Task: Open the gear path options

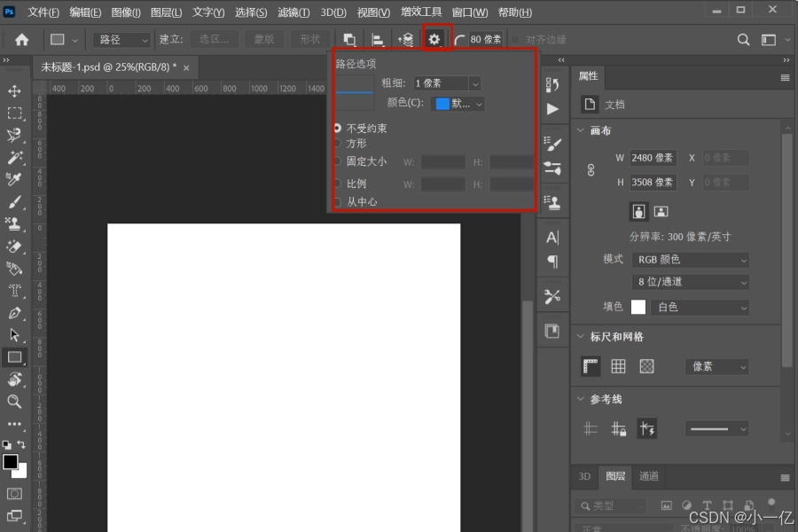Action: 434,39
